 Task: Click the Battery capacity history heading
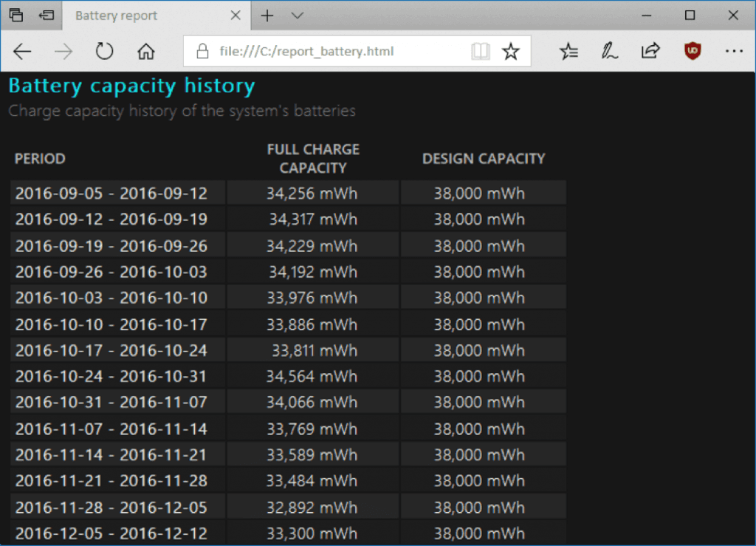[131, 86]
